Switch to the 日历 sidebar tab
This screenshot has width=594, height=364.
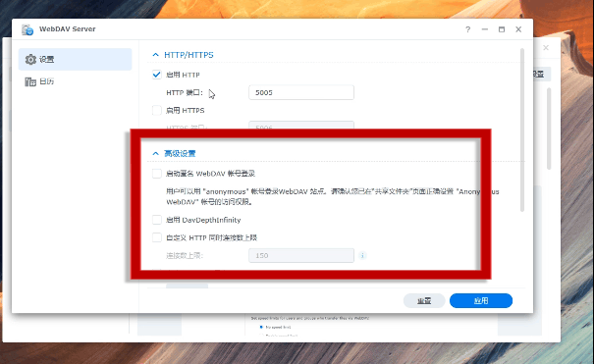click(75, 81)
